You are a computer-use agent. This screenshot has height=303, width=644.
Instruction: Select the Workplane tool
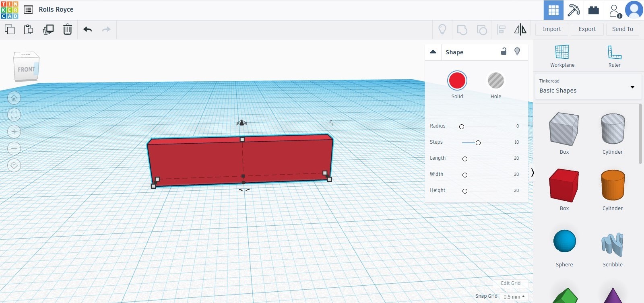(562, 56)
